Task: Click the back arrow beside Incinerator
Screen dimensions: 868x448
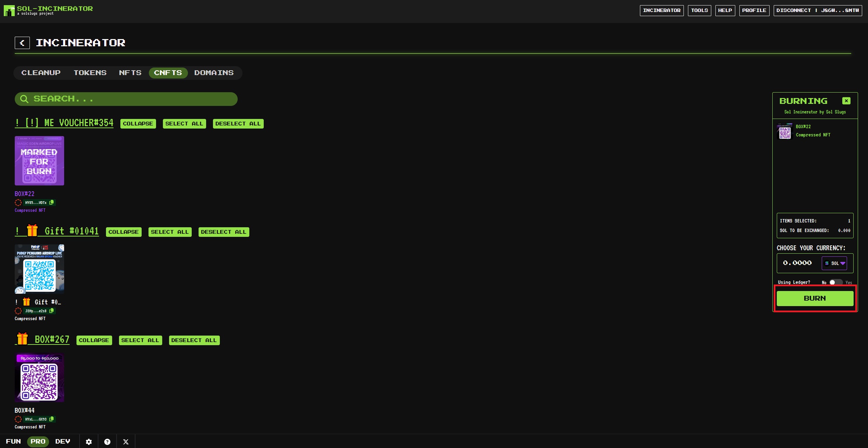Action: point(22,43)
